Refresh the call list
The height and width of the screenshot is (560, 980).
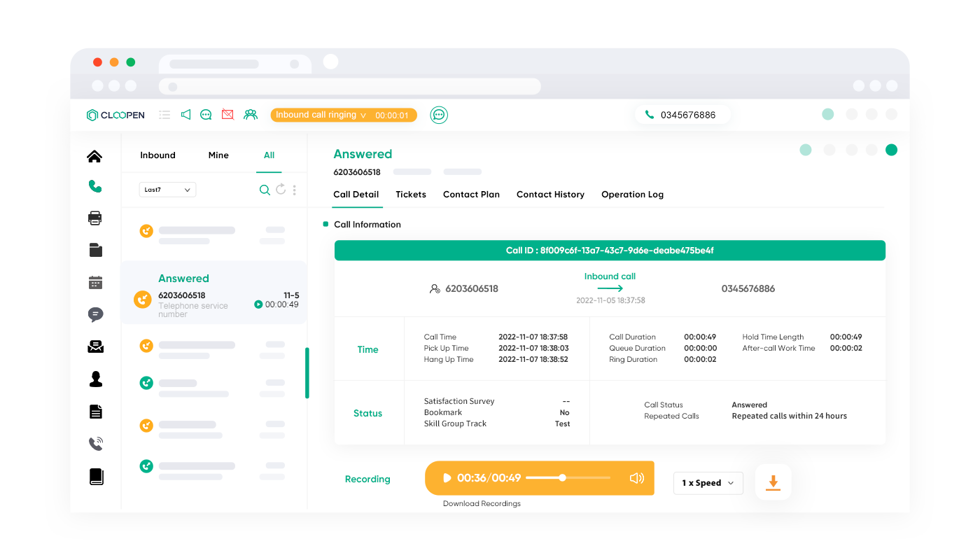click(281, 190)
